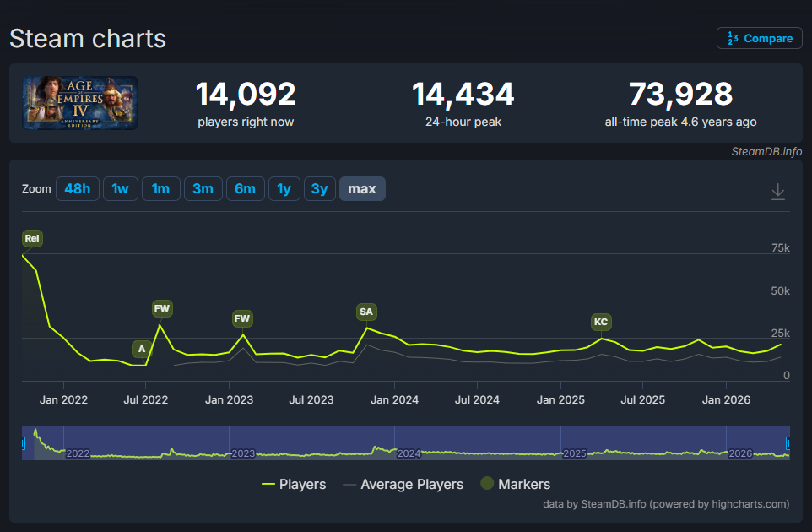
Task: Click the 73,928 all-time peak figure
Action: pos(680,95)
